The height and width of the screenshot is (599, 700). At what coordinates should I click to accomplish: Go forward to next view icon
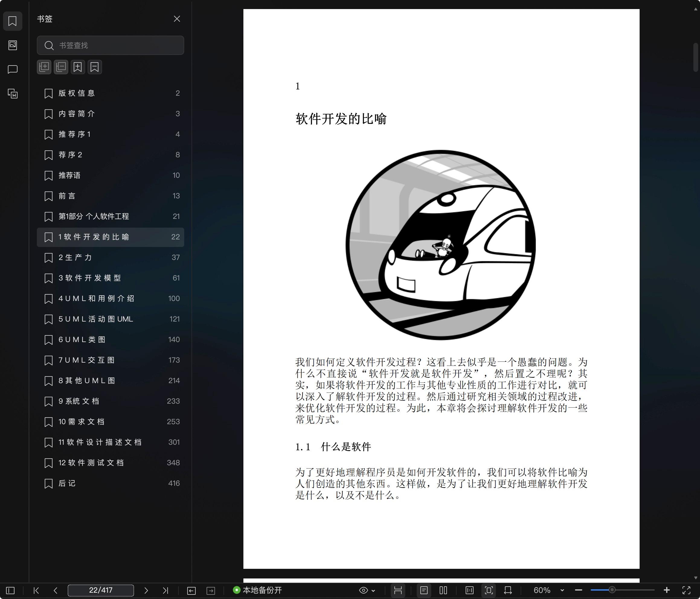211,590
